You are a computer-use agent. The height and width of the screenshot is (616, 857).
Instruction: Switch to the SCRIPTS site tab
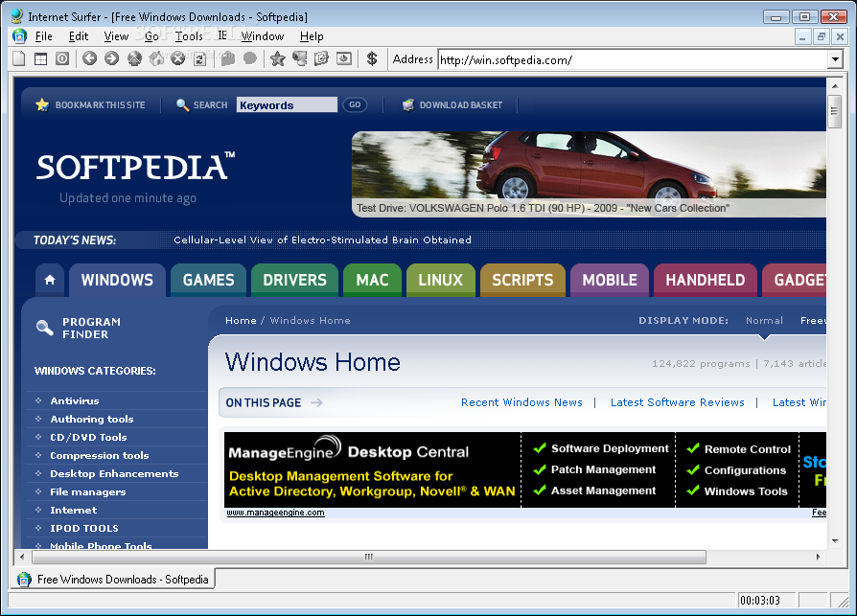click(522, 280)
